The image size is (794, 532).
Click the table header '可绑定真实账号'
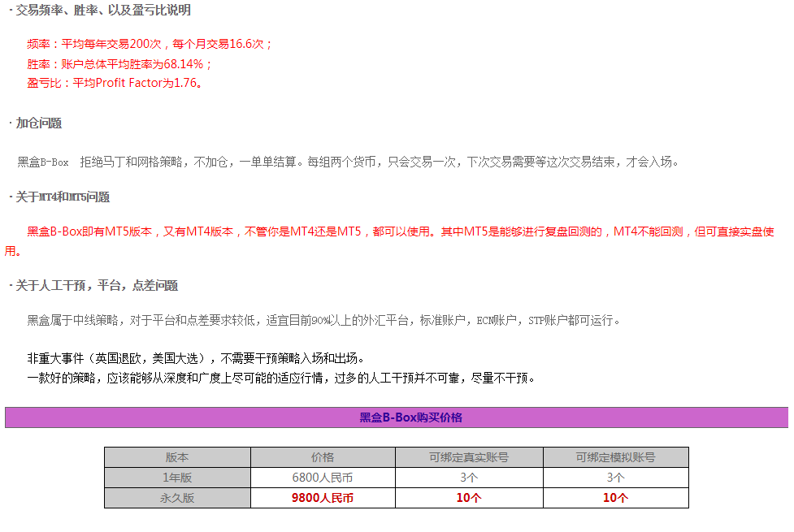click(x=469, y=457)
